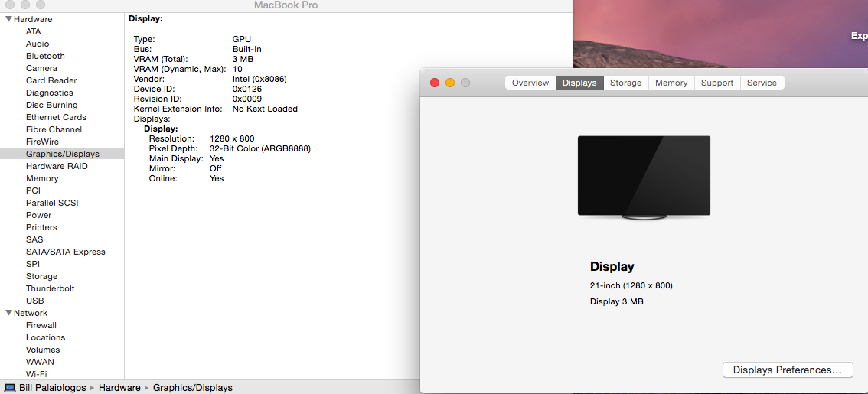868x394 pixels.
Task: Select USB in the sidebar
Action: [x=35, y=301]
